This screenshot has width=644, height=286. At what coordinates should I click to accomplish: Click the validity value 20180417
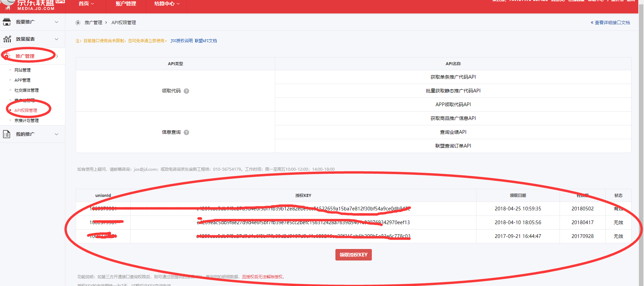(x=582, y=222)
